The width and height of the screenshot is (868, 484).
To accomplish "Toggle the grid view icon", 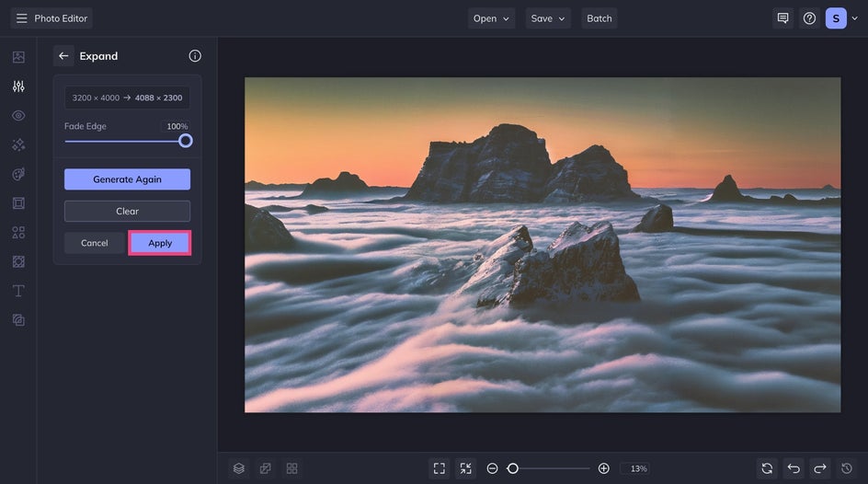I will [x=291, y=468].
